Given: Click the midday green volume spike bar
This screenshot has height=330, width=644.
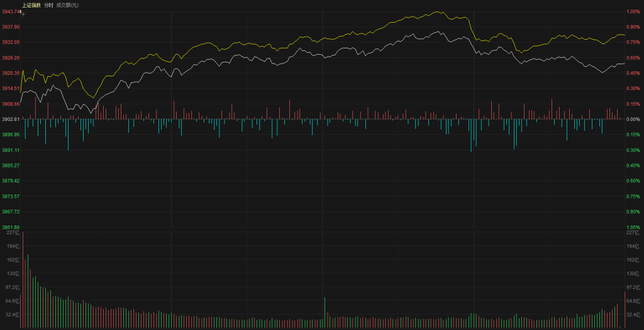Looking at the screenshot, I should tap(325, 312).
